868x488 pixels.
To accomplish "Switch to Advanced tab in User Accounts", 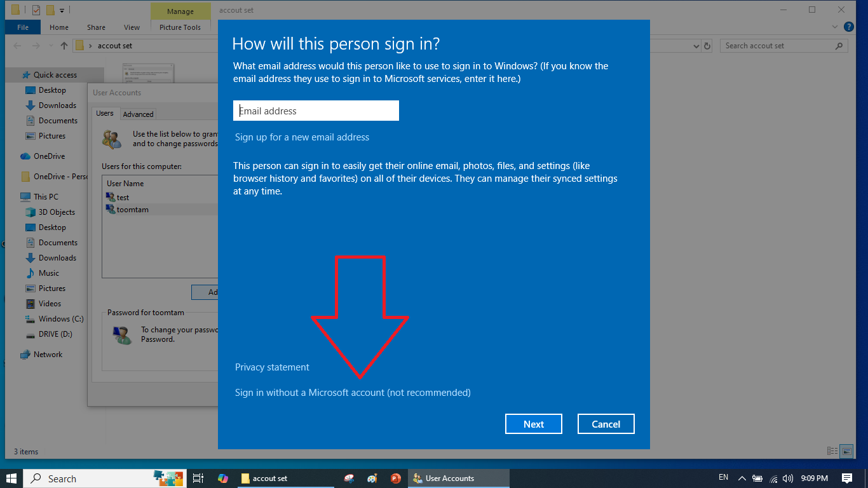I will pos(138,114).
